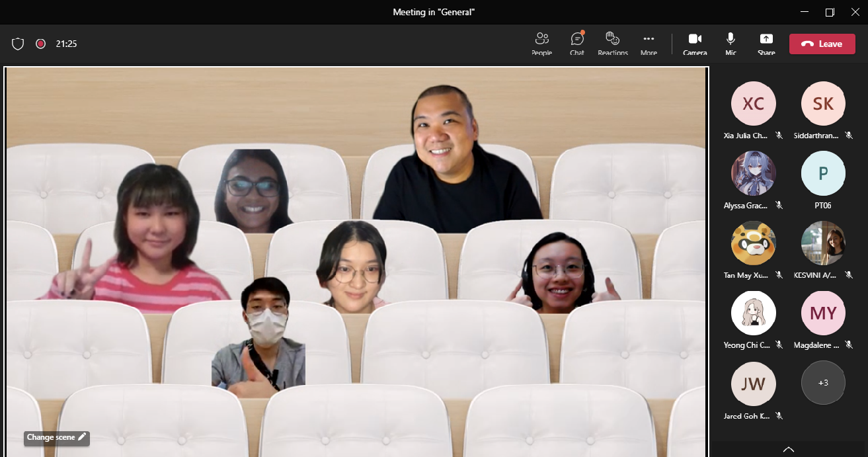868x457 pixels.
Task: Click Xia Julia's muted mic icon
Action: click(779, 136)
